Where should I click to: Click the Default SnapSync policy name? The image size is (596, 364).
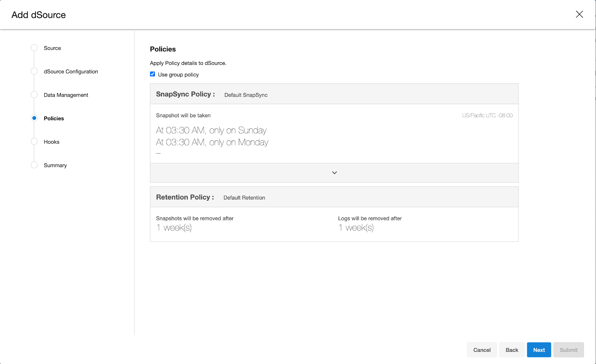click(245, 95)
